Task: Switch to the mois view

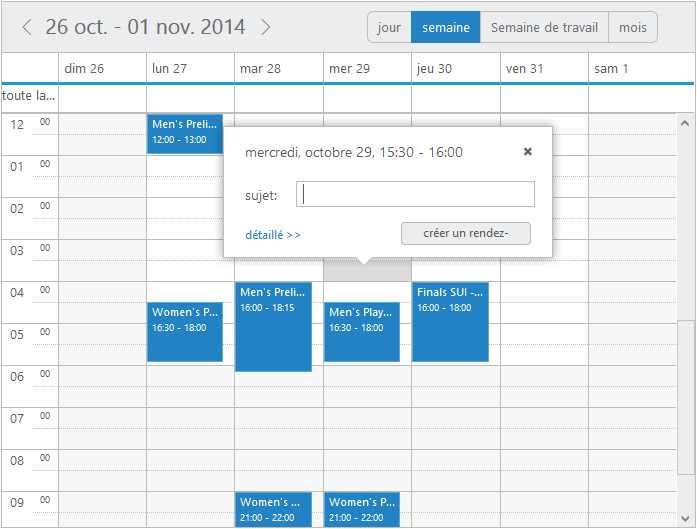Action: click(632, 27)
